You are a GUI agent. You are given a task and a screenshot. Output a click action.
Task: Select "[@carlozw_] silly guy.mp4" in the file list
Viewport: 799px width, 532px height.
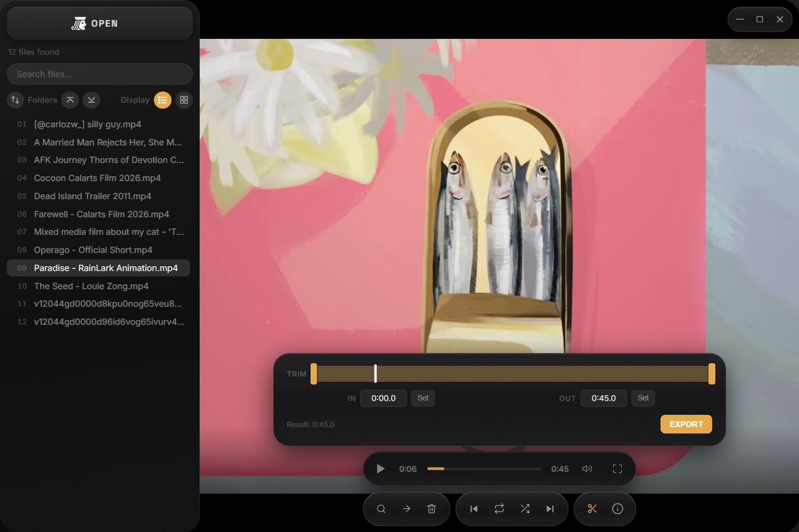pos(99,124)
